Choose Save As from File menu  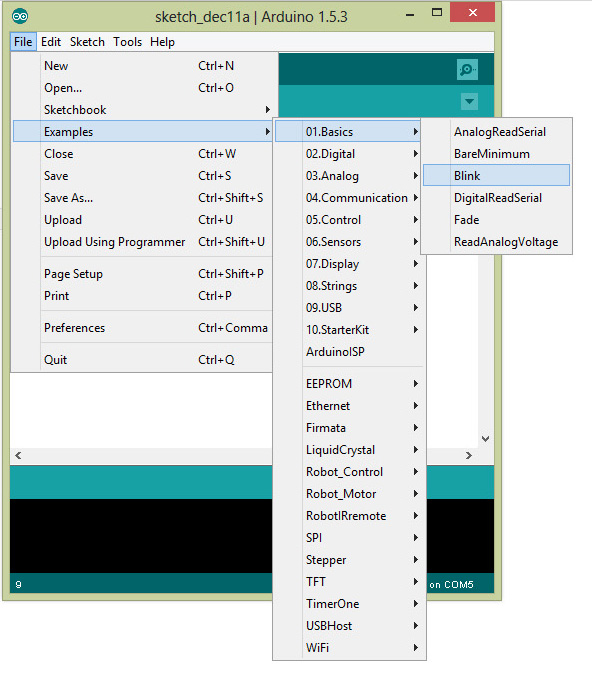click(143, 198)
